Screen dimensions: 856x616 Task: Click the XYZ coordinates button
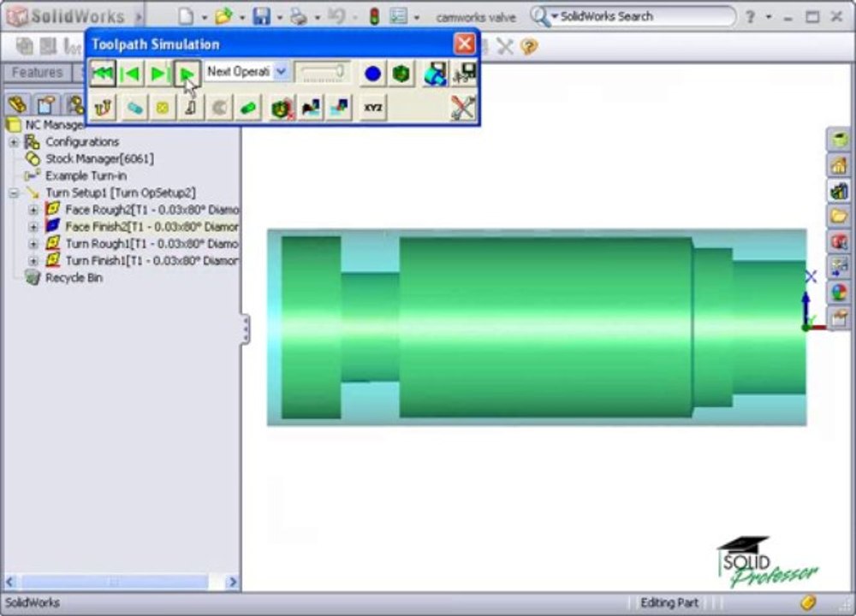point(373,108)
